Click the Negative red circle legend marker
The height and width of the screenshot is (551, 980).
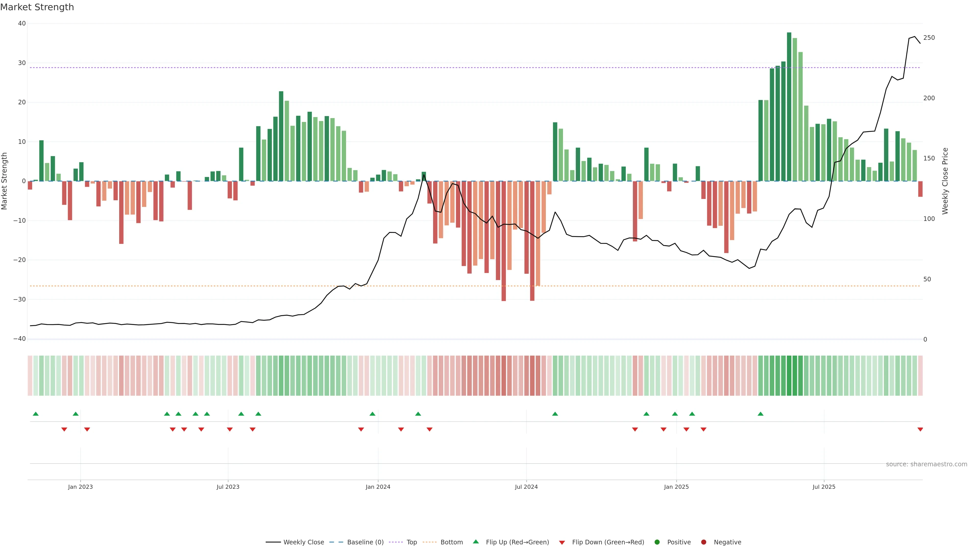(x=703, y=542)
